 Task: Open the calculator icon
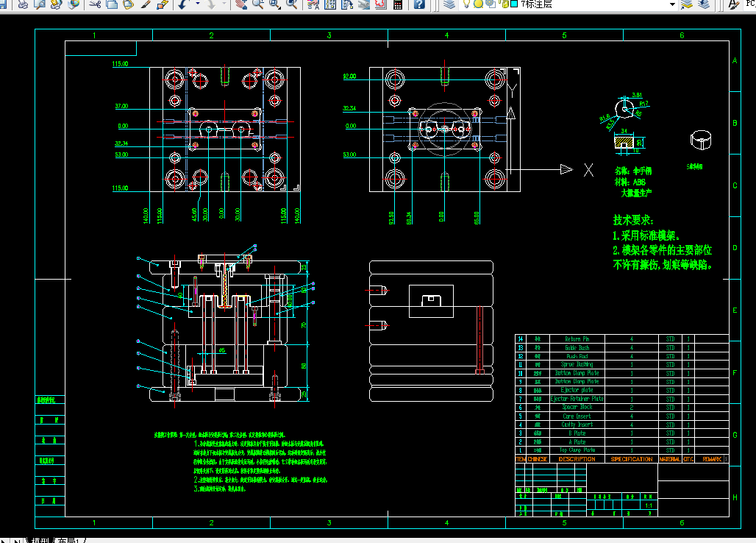(398, 4)
